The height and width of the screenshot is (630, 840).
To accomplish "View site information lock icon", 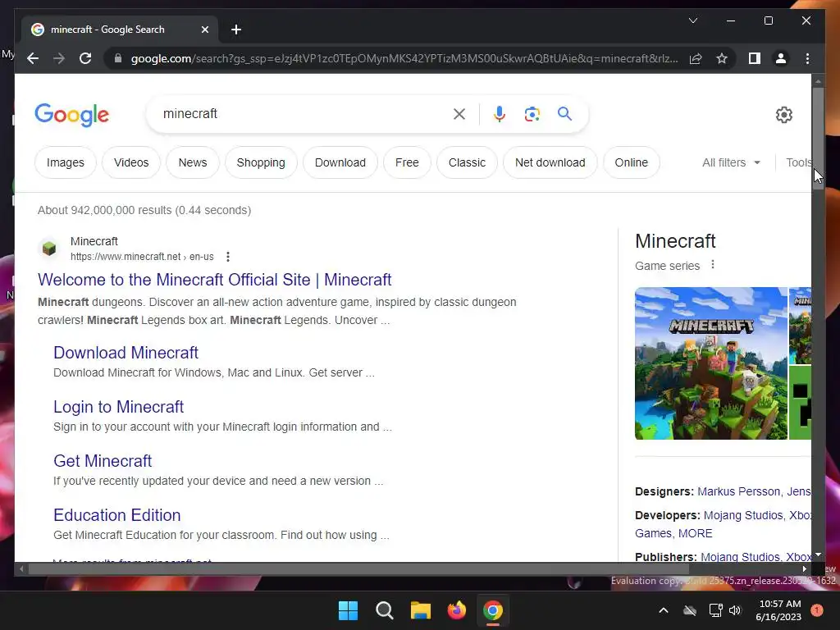I will (118, 58).
